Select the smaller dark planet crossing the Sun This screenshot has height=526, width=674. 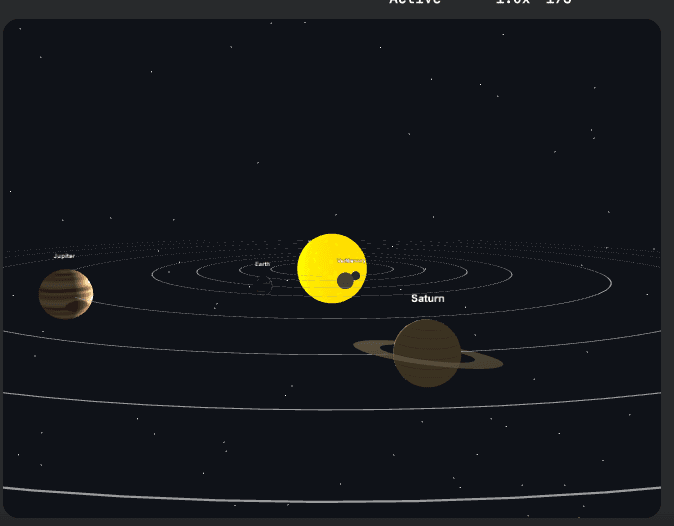[356, 275]
